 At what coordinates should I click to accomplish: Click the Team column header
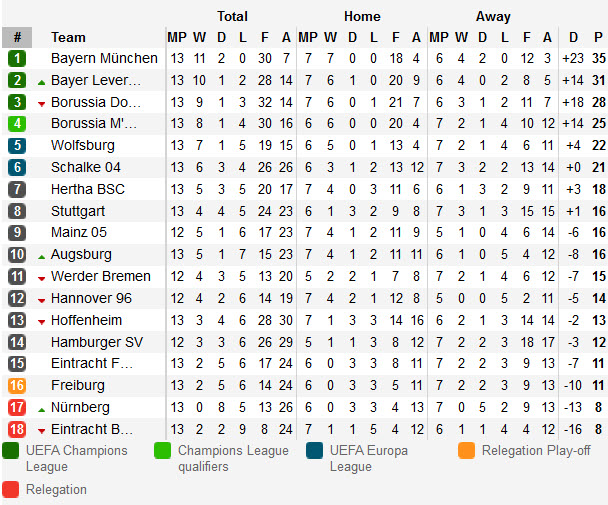68,38
